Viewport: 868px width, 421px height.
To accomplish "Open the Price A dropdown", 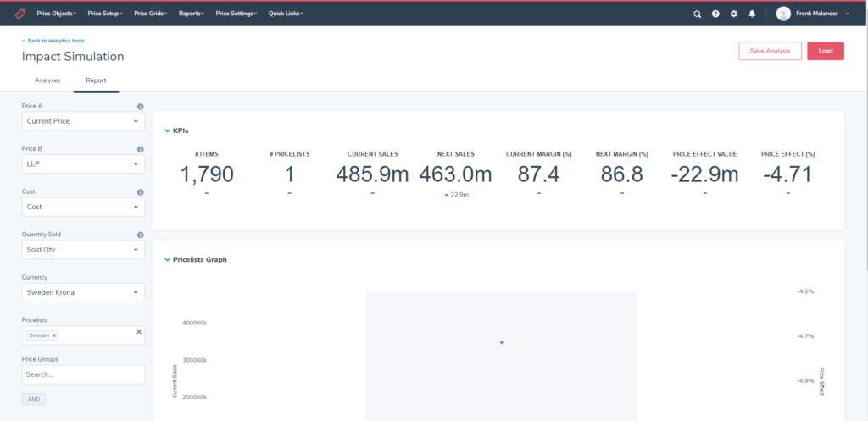I will click(83, 121).
